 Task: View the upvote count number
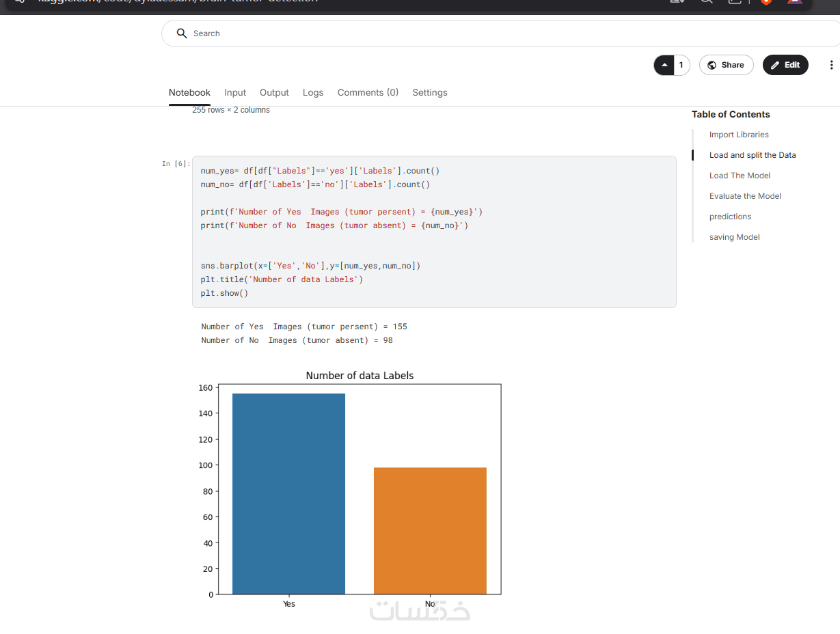click(681, 65)
